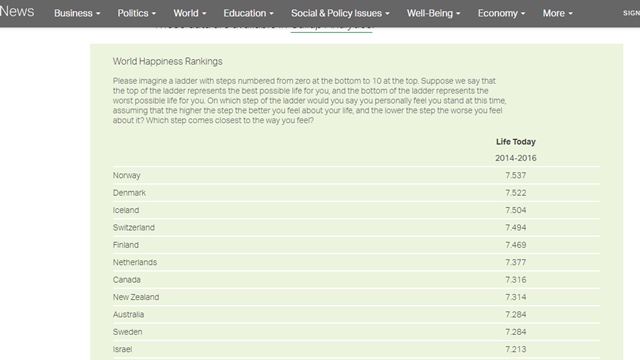Click the Life Today column header
The height and width of the screenshot is (360, 640).
coord(516,142)
